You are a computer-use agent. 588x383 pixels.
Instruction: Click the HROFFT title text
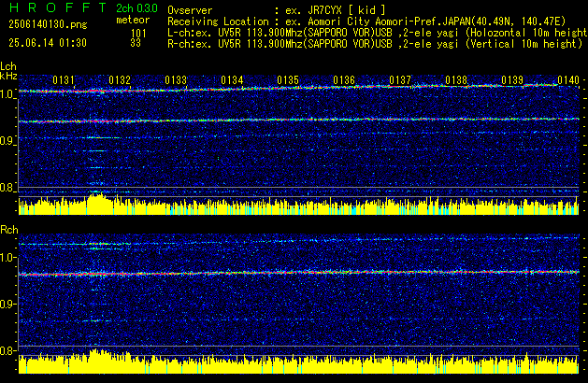(x=58, y=7)
